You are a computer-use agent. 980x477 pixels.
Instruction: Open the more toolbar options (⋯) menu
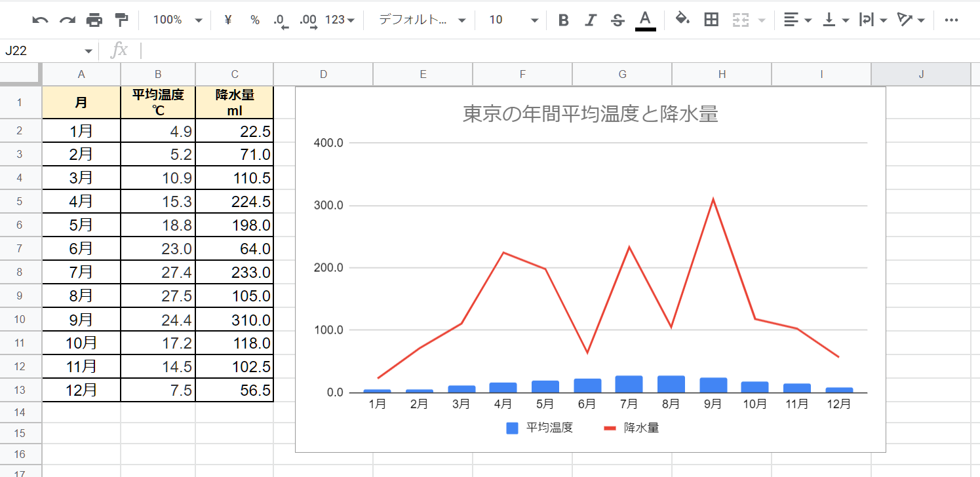tap(952, 20)
